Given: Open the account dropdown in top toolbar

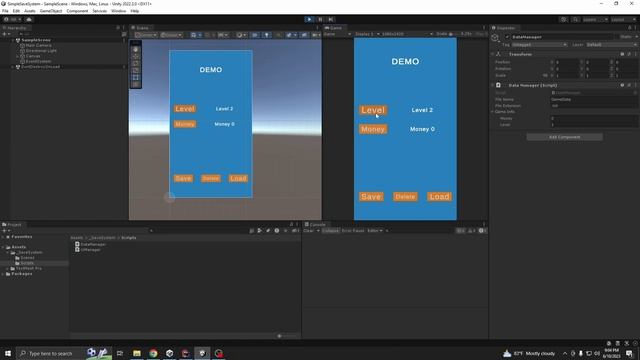Looking at the screenshot, I should [x=13, y=19].
